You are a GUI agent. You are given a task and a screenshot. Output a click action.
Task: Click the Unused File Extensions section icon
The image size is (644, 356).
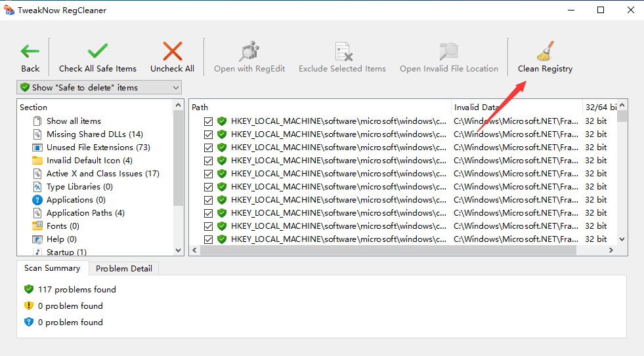[37, 148]
